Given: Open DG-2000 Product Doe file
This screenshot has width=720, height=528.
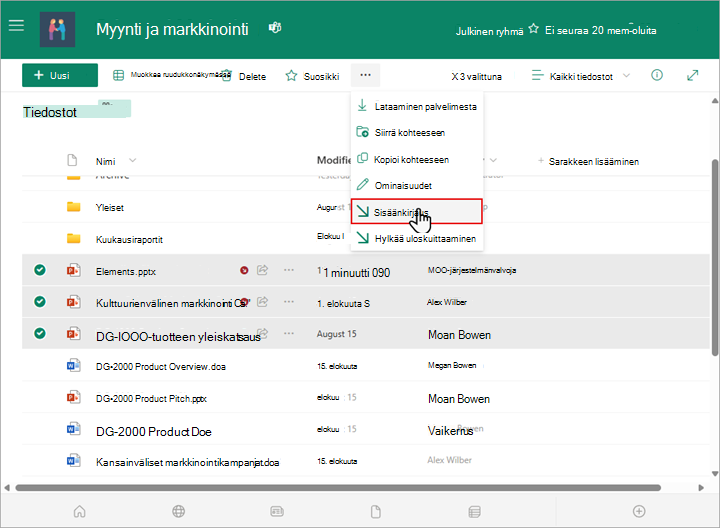Looking at the screenshot, I should point(153,432).
